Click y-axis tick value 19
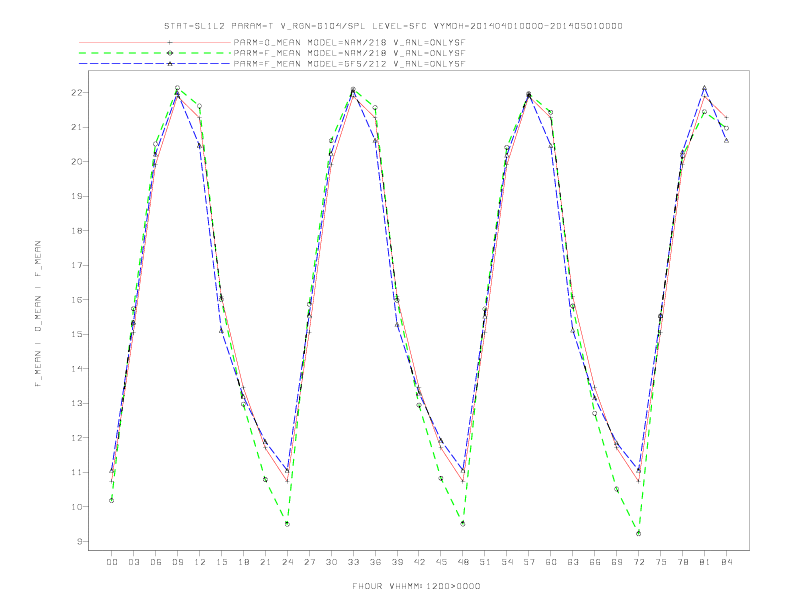Image resolution: width=792 pixels, height=612 pixels. point(77,196)
